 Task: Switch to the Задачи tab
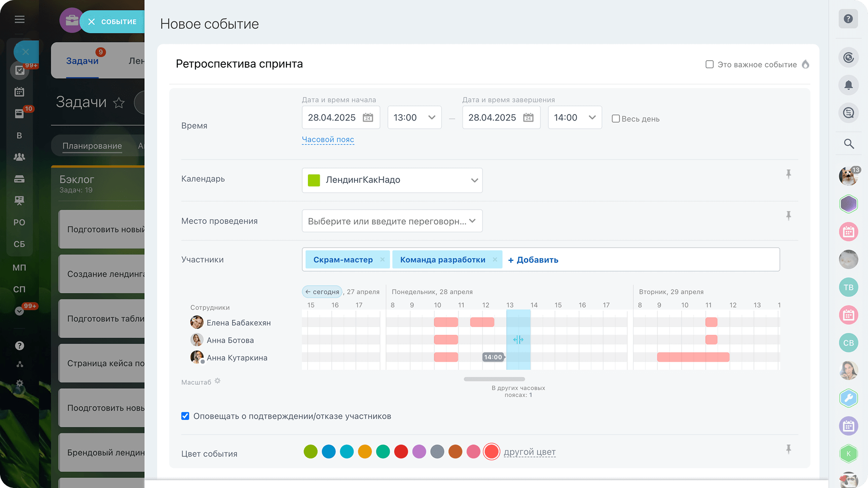pyautogui.click(x=82, y=61)
